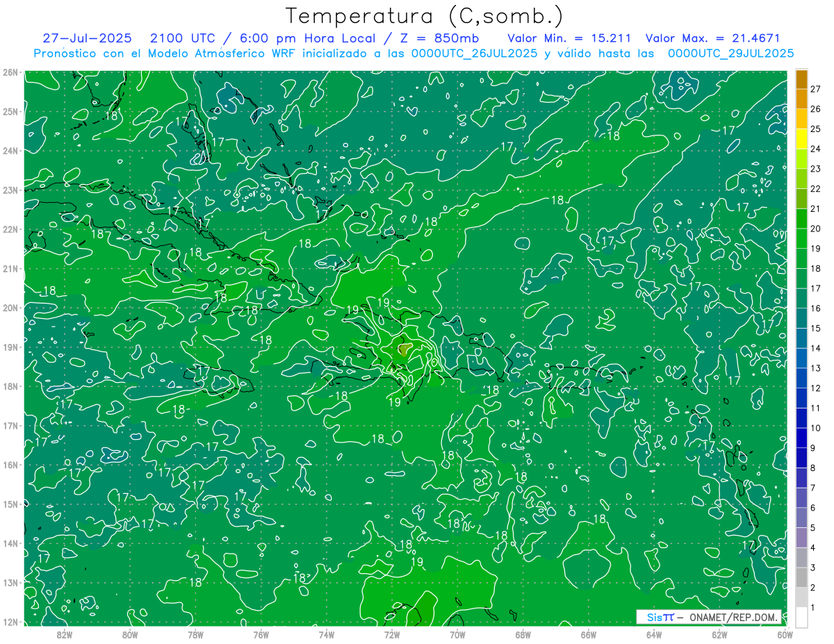834x644 pixels.
Task: Click the 72W longitude axis label
Action: (392, 634)
